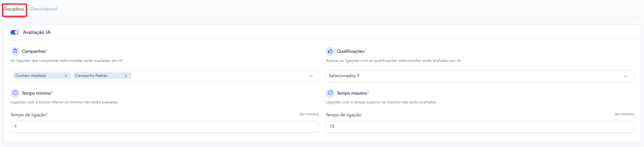Remove the Campanha Padrão campaign tag
The image size is (644, 147).
tap(126, 76)
